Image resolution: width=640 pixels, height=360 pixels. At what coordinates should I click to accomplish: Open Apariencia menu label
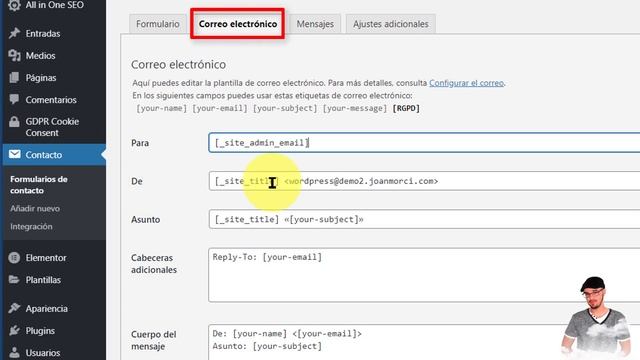[46, 309]
